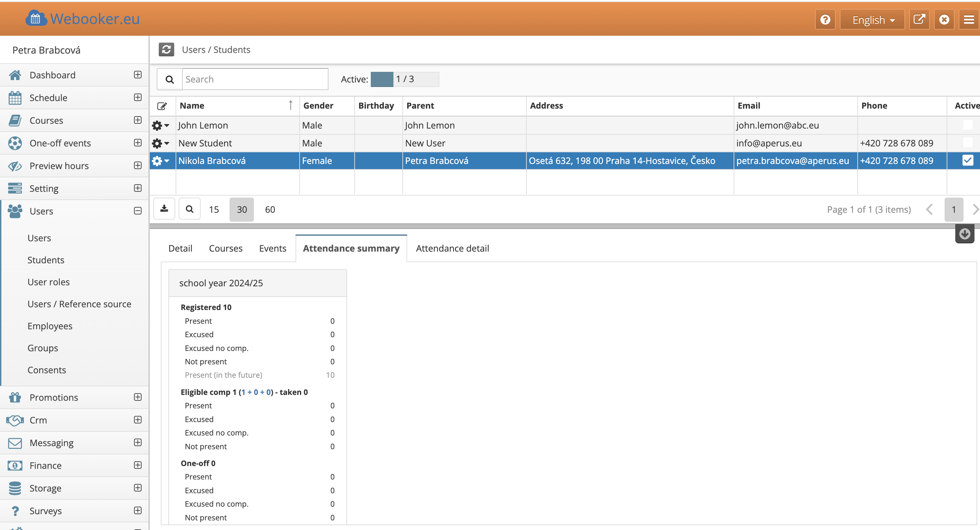This screenshot has width=980, height=530.
Task: Switch to the Attendance detail tab
Action: tap(452, 249)
